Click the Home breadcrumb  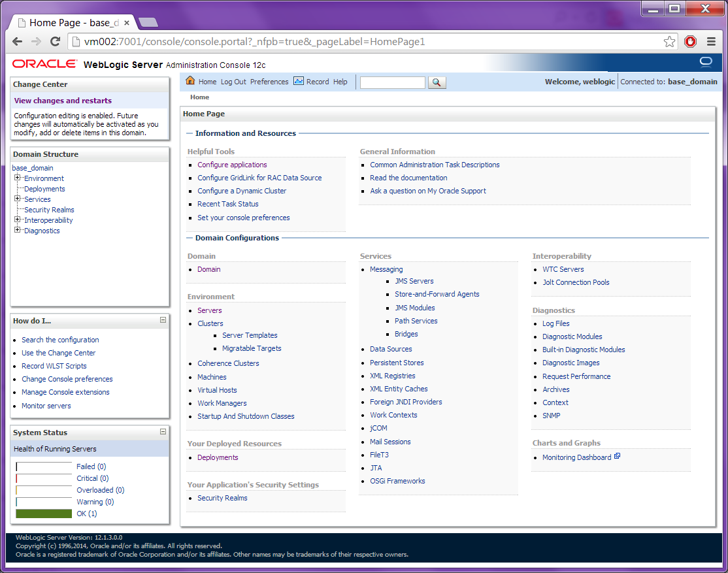pos(199,97)
